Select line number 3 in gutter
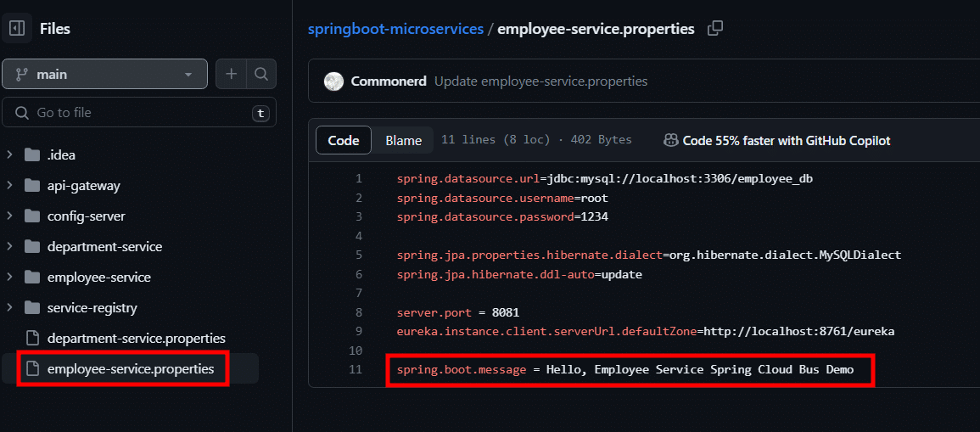 tap(359, 217)
